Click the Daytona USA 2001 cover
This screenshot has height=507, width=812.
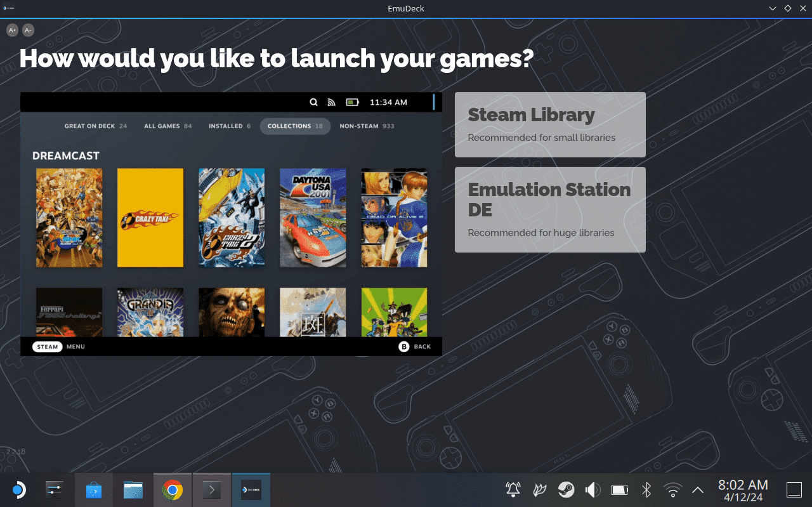click(313, 218)
